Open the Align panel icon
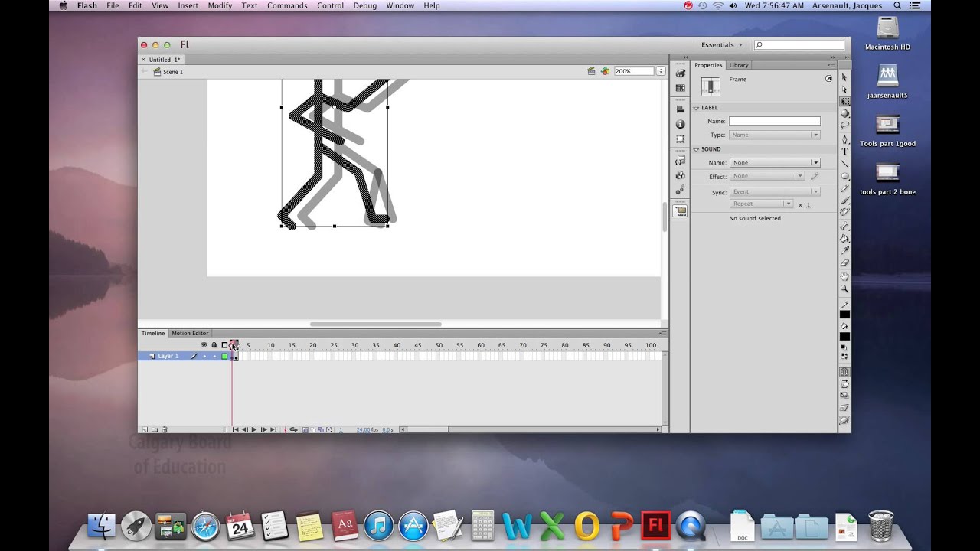 [680, 109]
